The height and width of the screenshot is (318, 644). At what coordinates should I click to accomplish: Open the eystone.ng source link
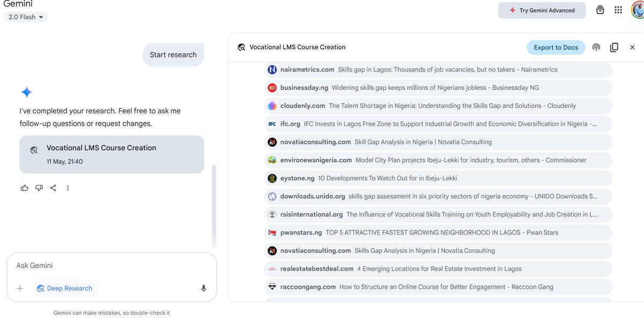tap(438, 178)
